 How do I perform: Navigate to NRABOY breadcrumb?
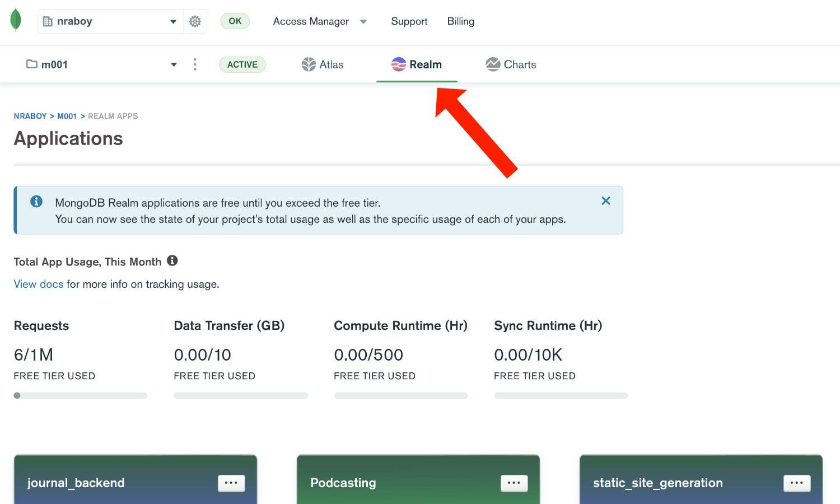(x=30, y=116)
